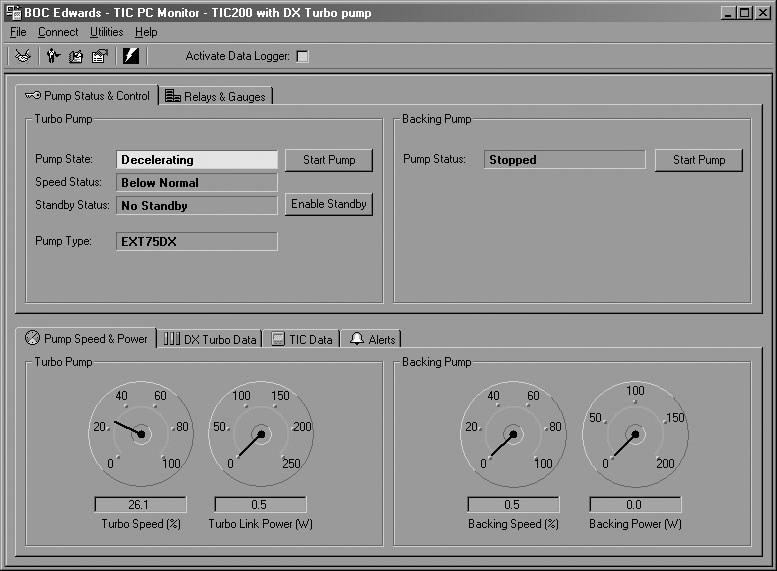Open the TIC Data tab
This screenshot has height=571, width=777.
click(302, 340)
